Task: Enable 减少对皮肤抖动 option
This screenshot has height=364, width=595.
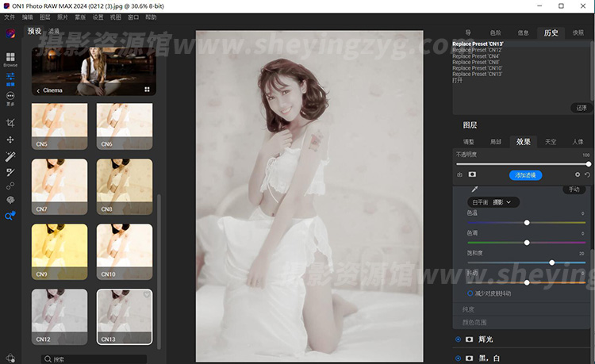Action: 470,293
